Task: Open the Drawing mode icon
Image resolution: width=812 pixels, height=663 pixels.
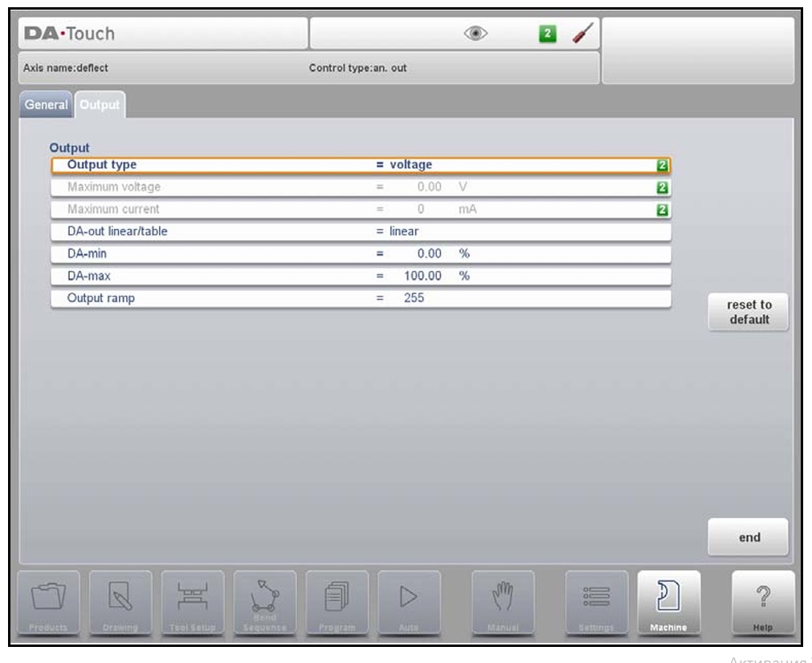Action: click(x=120, y=602)
